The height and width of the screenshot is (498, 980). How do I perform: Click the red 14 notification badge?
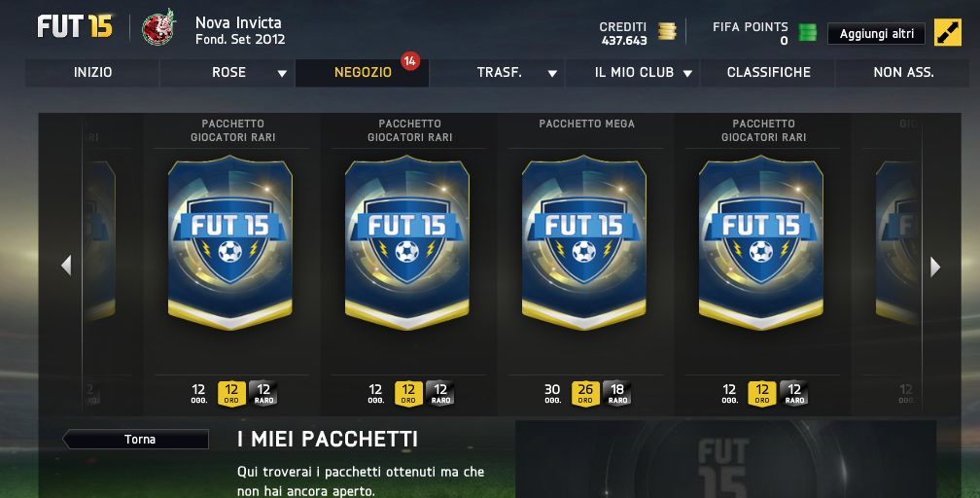(x=410, y=60)
